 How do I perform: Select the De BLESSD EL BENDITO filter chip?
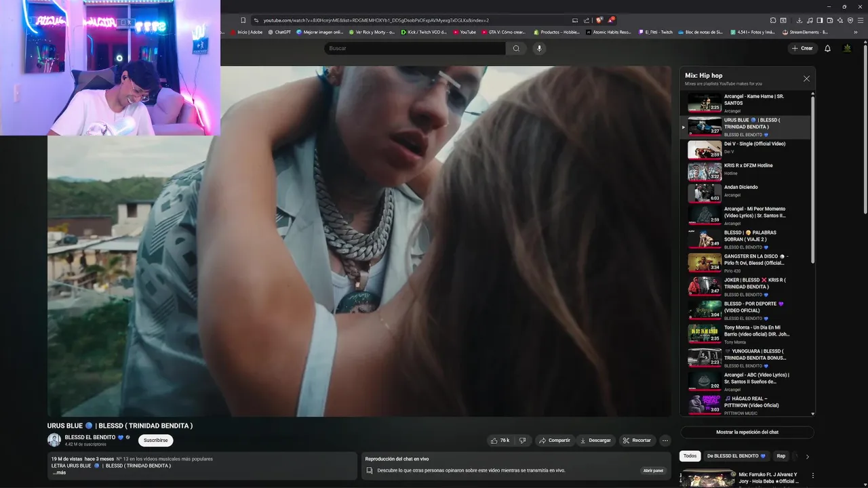pyautogui.click(x=736, y=456)
